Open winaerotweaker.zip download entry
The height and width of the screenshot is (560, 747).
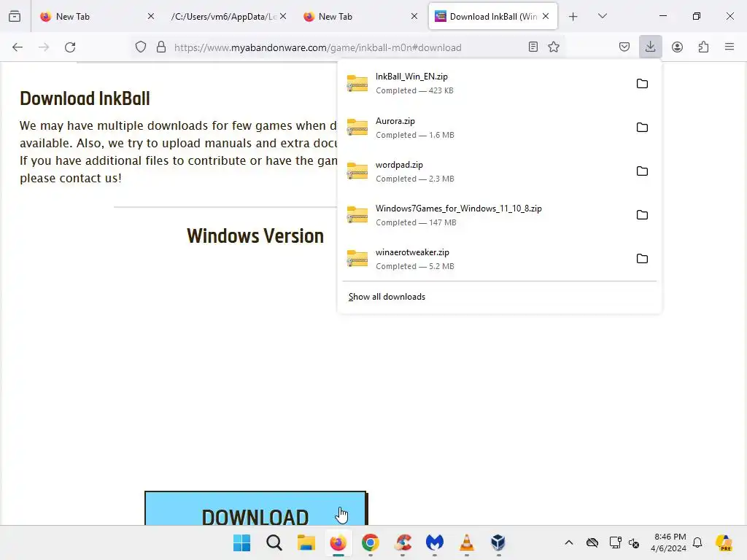tap(486, 259)
